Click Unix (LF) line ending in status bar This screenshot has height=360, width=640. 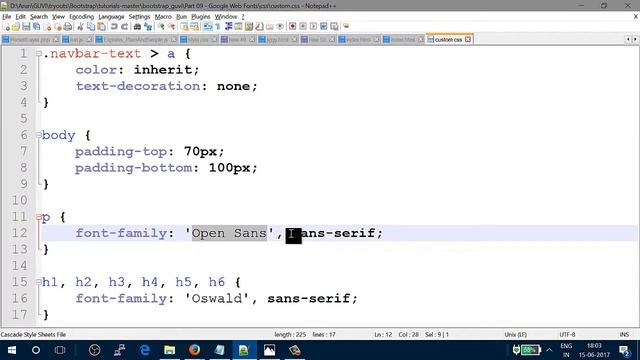[x=516, y=334]
